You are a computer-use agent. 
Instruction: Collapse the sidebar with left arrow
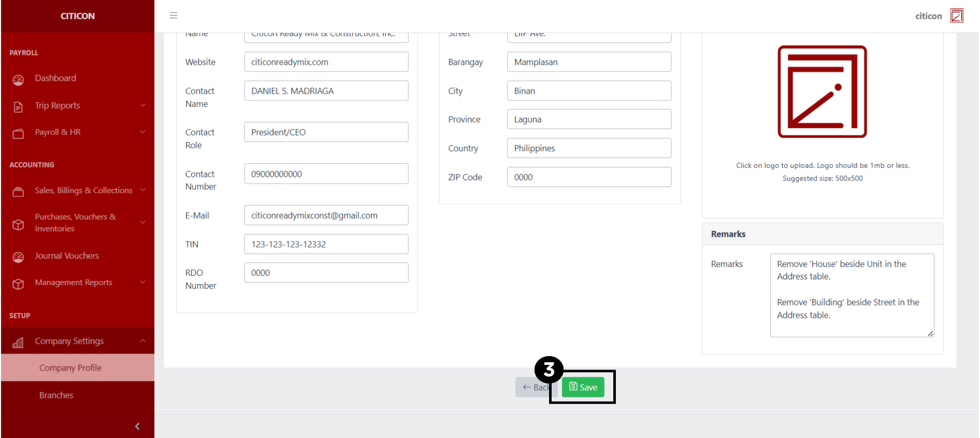point(137,426)
